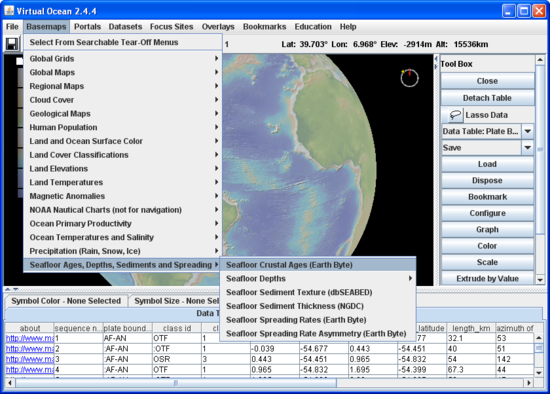
Task: Click the Configure button
Action: (x=487, y=213)
